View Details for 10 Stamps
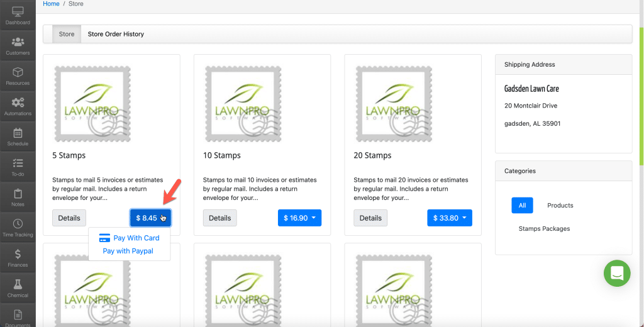Image resolution: width=644 pixels, height=327 pixels. click(x=219, y=218)
